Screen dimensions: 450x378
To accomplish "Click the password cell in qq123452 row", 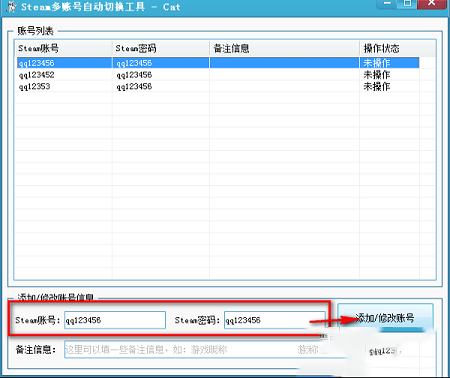I will click(134, 75).
